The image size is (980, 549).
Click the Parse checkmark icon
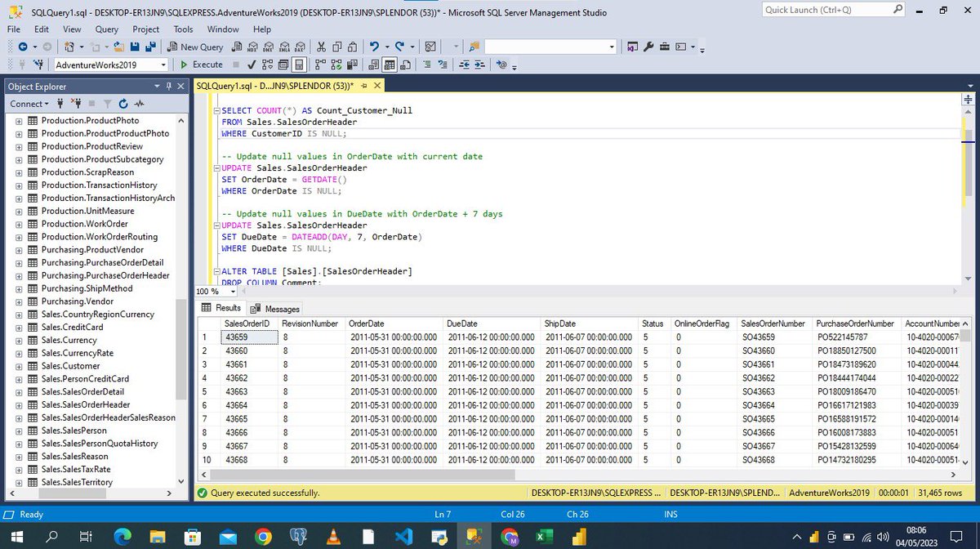252,65
